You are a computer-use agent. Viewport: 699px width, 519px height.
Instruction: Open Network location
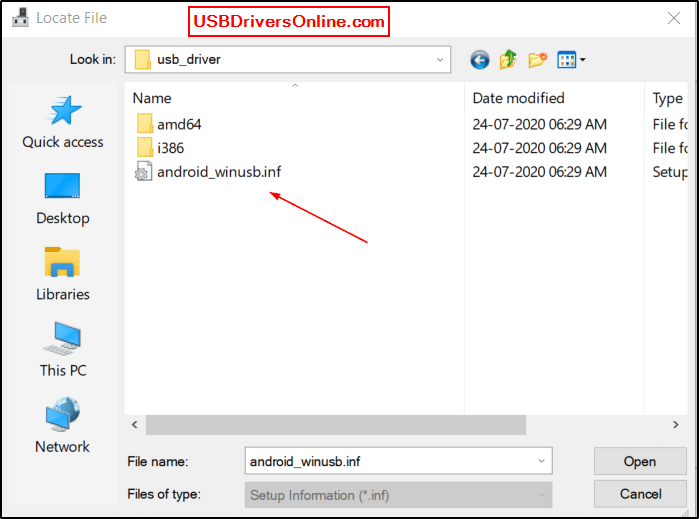(62, 426)
